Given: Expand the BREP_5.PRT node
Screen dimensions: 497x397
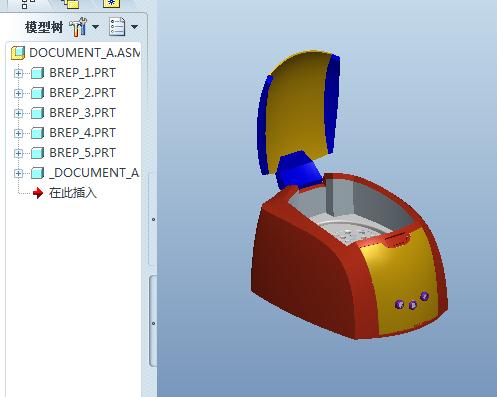Looking at the screenshot, I should click(18, 153).
